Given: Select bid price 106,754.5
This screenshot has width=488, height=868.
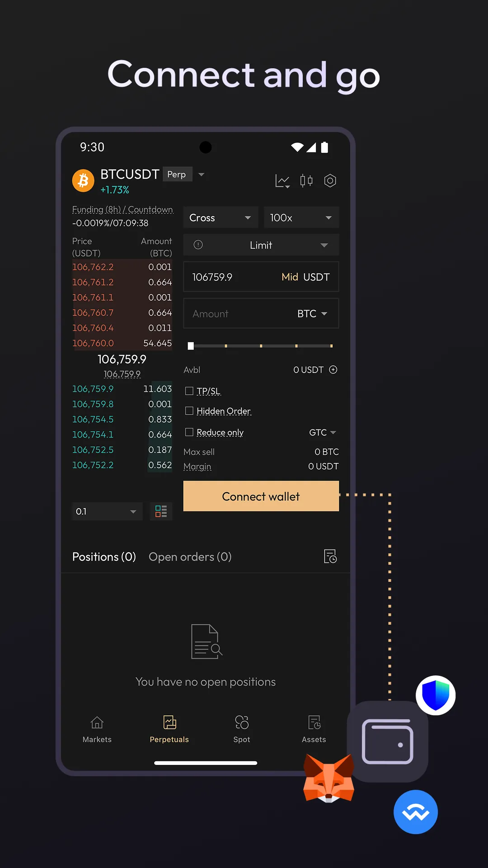Looking at the screenshot, I should pos(93,420).
